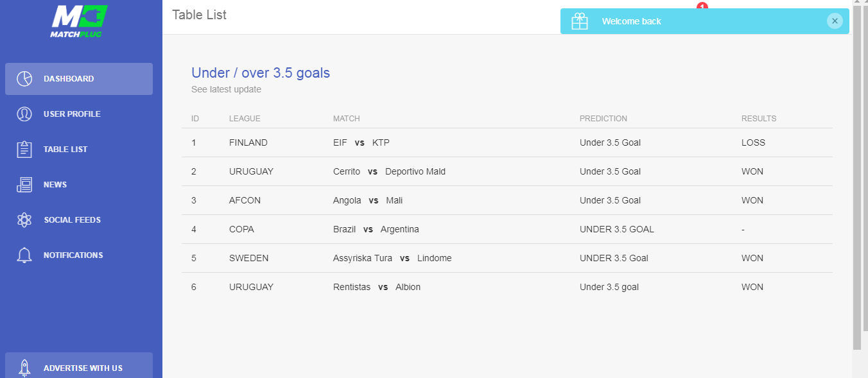Select the Brazil vs Argentina match row
The image size is (868, 378).
[507, 229]
